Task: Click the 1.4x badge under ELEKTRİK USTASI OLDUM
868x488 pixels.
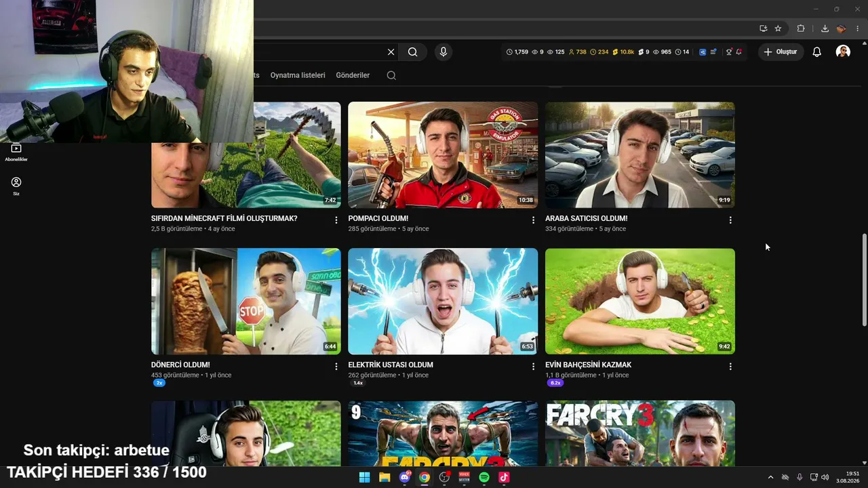Action: [x=357, y=383]
